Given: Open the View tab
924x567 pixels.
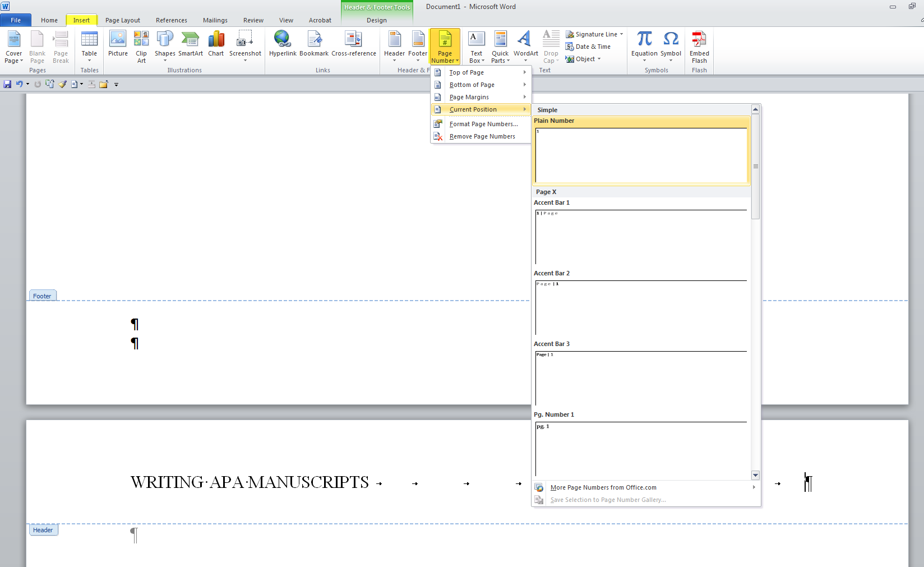Looking at the screenshot, I should [286, 20].
